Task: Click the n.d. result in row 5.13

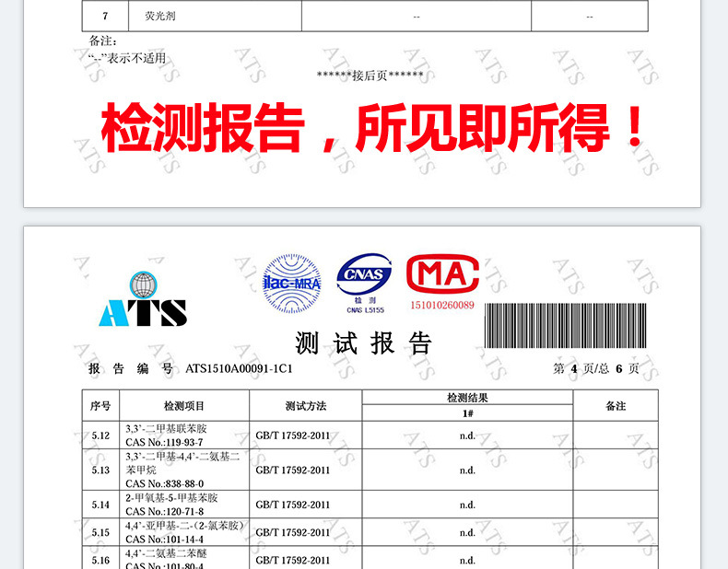Action: (467, 470)
